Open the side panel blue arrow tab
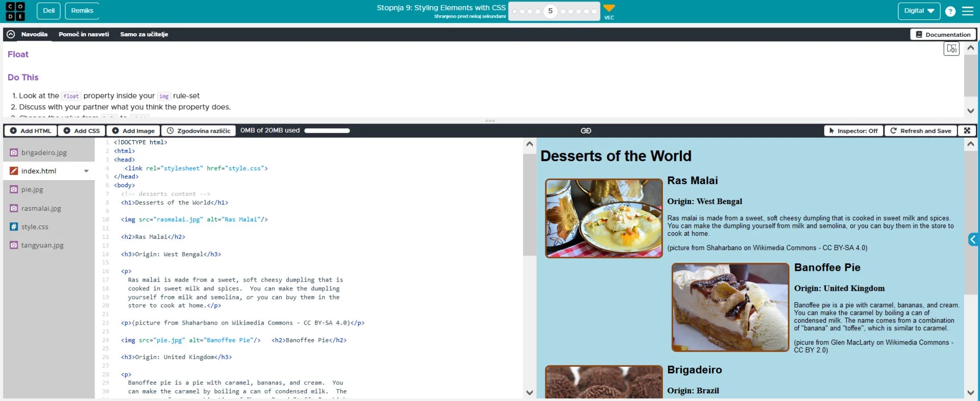 (x=973, y=240)
